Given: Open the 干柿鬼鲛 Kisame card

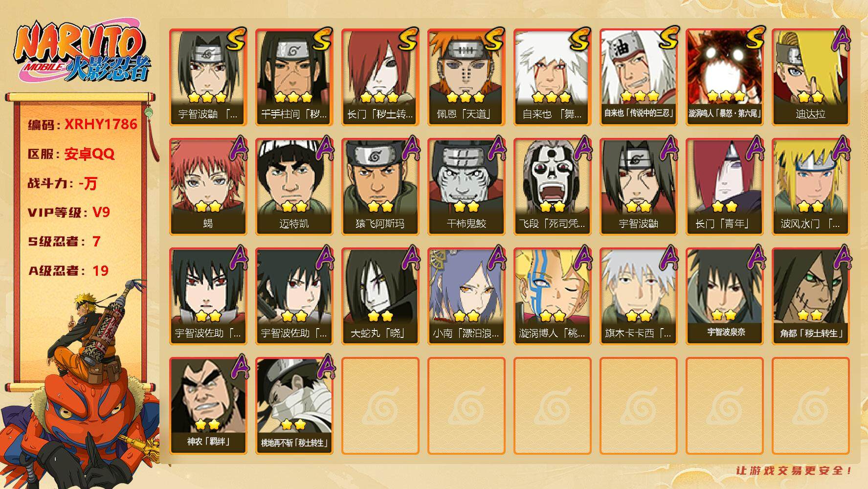Looking at the screenshot, I should (466, 186).
